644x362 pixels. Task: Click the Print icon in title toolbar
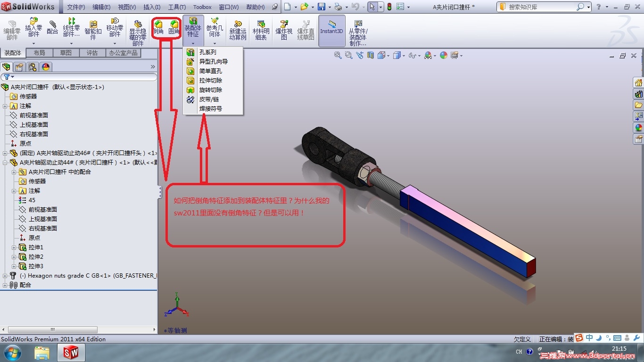pos(338,7)
